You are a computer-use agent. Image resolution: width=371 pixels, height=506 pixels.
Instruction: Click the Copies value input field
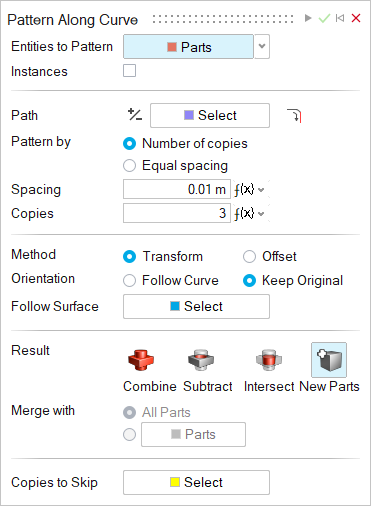coord(177,213)
